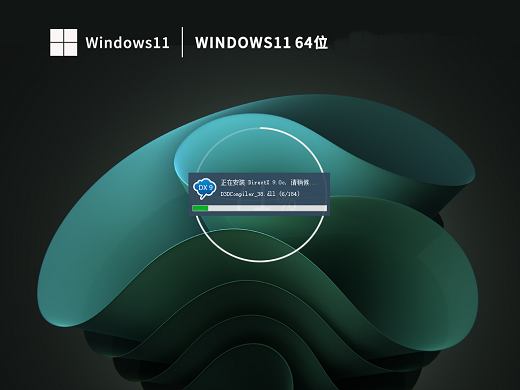Click the Windows 11 logo icon
520x390 pixels.
coord(63,42)
